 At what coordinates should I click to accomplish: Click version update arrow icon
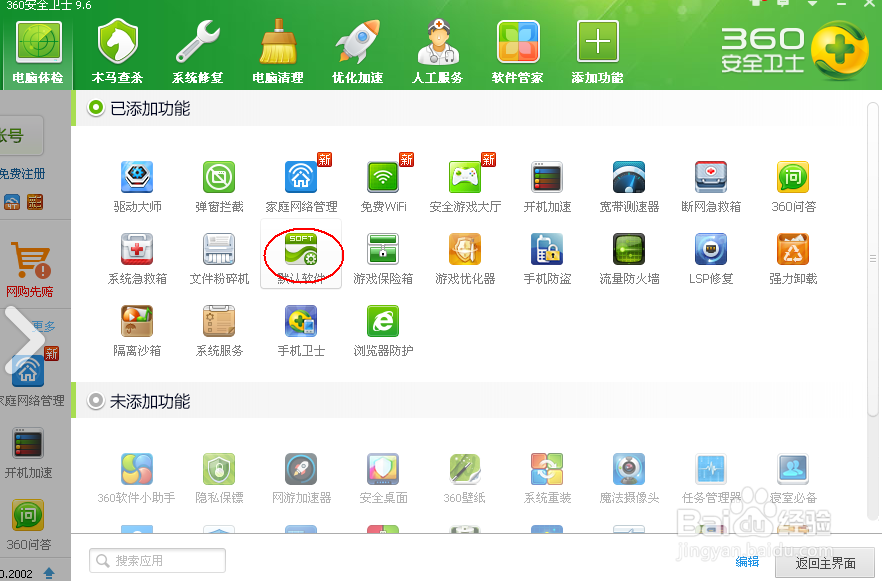click(49, 573)
